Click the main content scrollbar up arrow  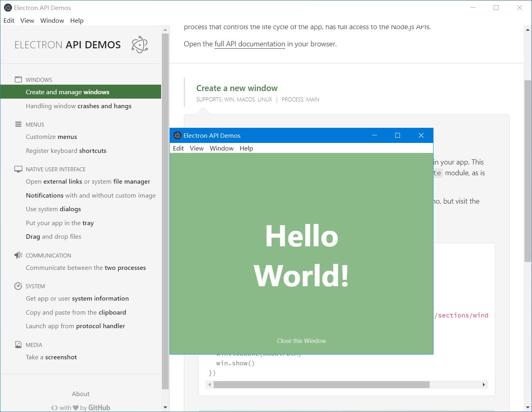click(528, 30)
